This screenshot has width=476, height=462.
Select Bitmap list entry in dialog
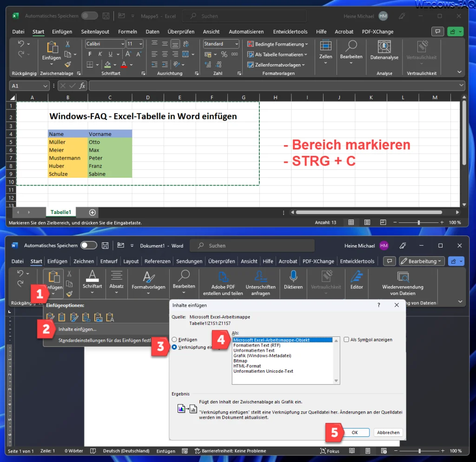240,361
